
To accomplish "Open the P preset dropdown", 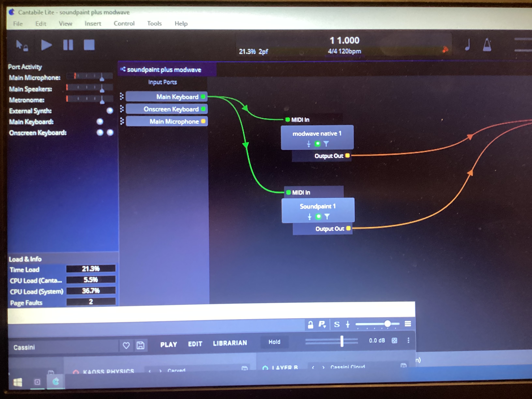I will pyautogui.click(x=322, y=325).
